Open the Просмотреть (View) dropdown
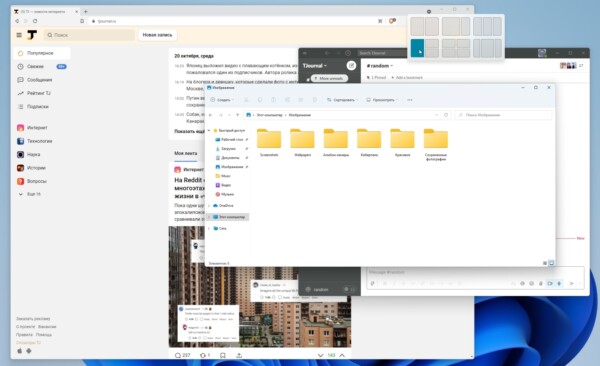The width and height of the screenshot is (600, 366). 382,100
